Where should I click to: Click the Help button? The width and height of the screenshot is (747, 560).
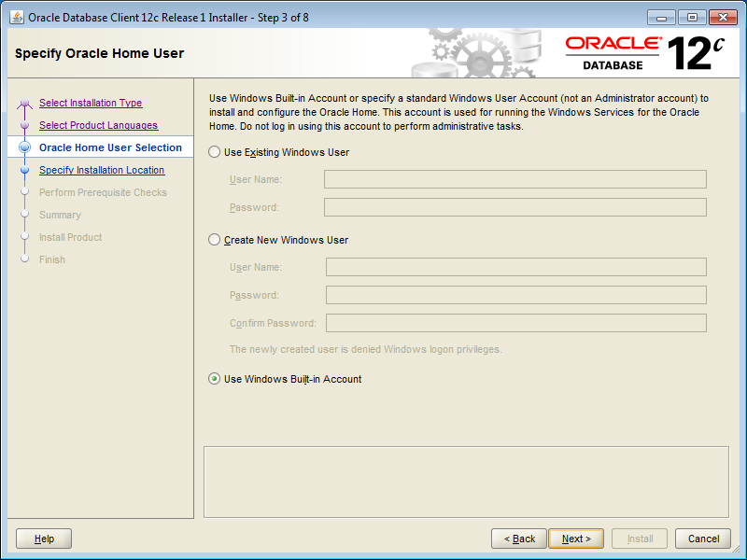[44, 539]
